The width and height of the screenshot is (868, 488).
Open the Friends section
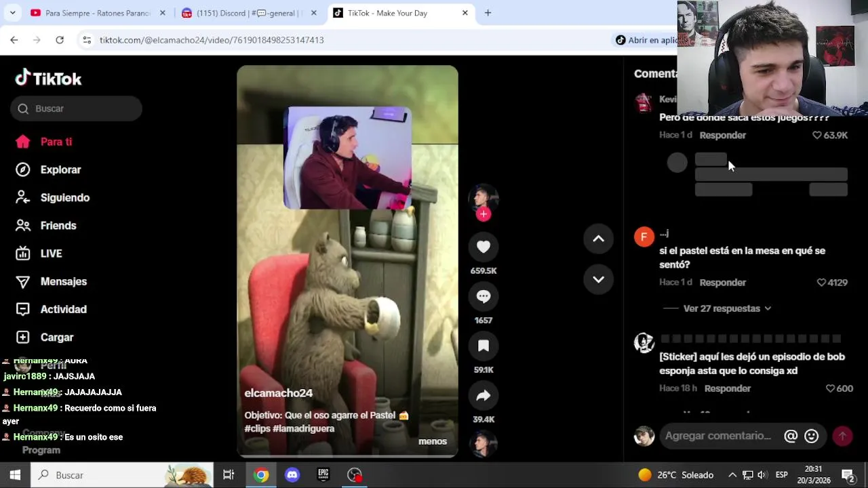coord(46,225)
